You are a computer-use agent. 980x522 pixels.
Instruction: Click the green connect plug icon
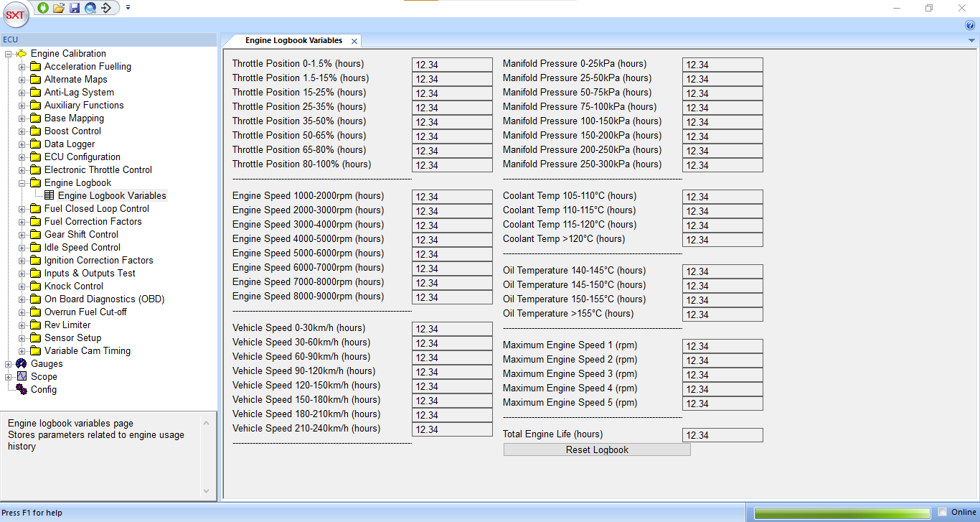pos(43,8)
